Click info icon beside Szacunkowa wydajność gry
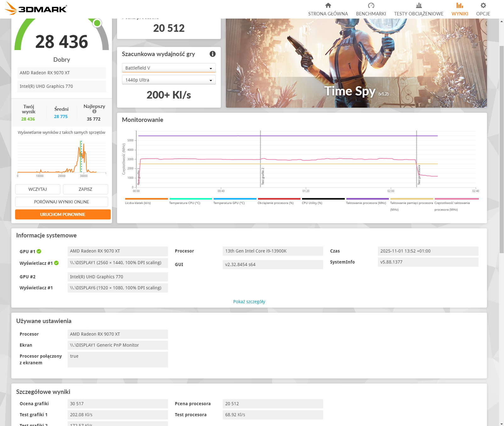504x426 pixels. (213, 54)
